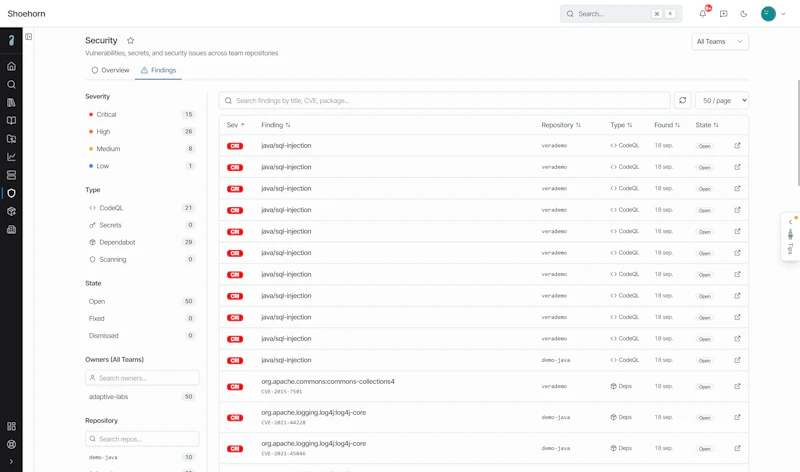
Task: Select the adaptive-labs owner
Action: tap(141, 397)
